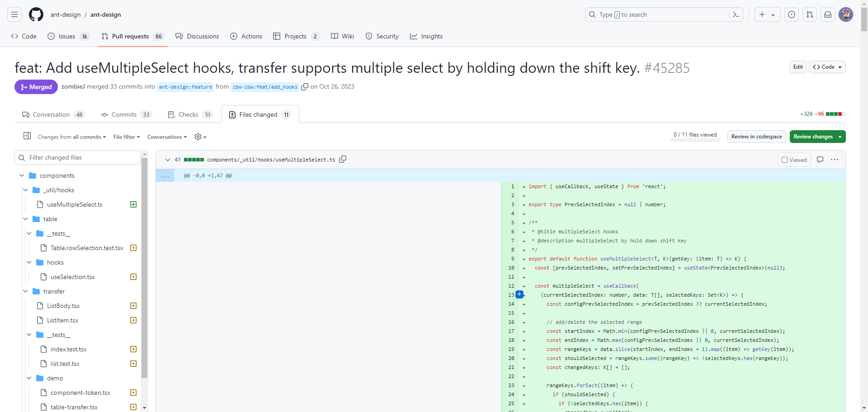Switch to Conversation tab
Screen dimensions: 868x412
click(53, 114)
